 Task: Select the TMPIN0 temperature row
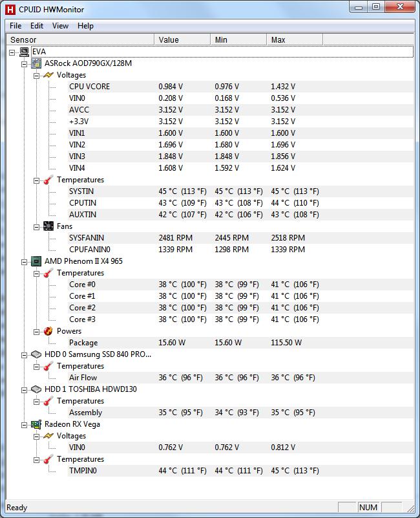[x=240, y=471]
